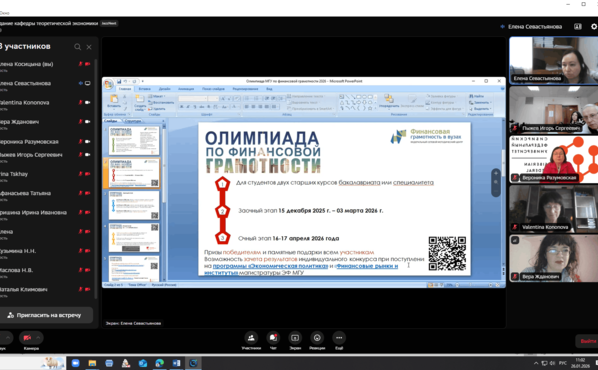Open Рецензирование tab in shared PowerPoint

pyautogui.click(x=245, y=89)
